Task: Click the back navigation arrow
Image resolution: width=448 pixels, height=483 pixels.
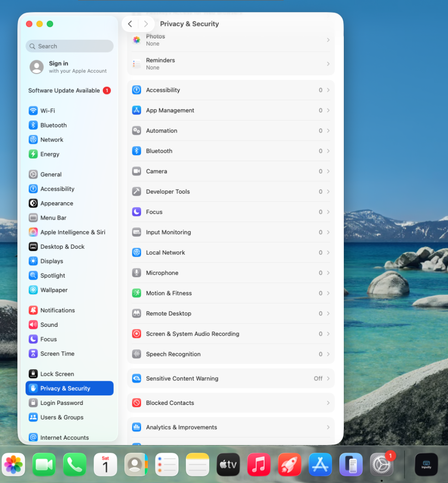Action: point(130,24)
